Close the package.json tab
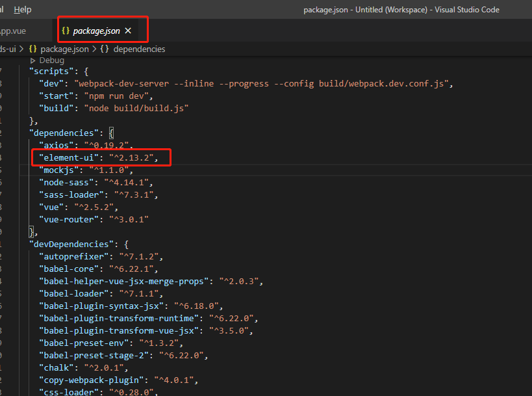The width and height of the screenshot is (532, 396). (128, 31)
